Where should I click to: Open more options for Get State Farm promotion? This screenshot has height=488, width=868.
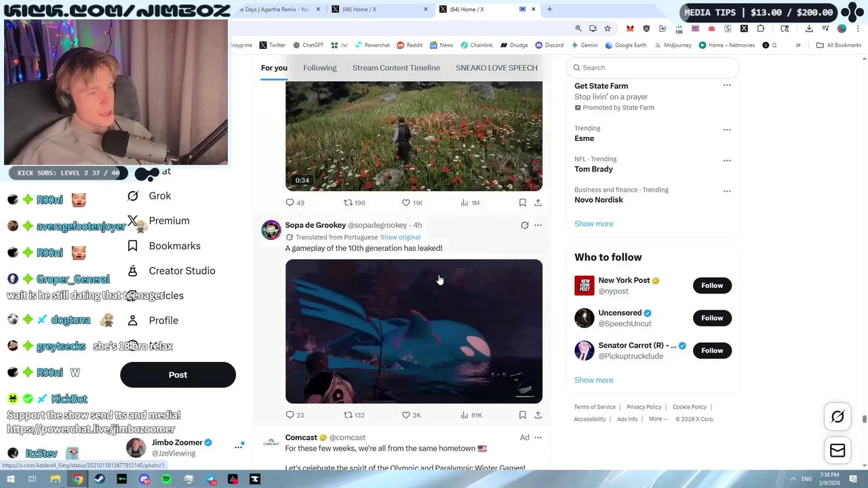(727, 85)
